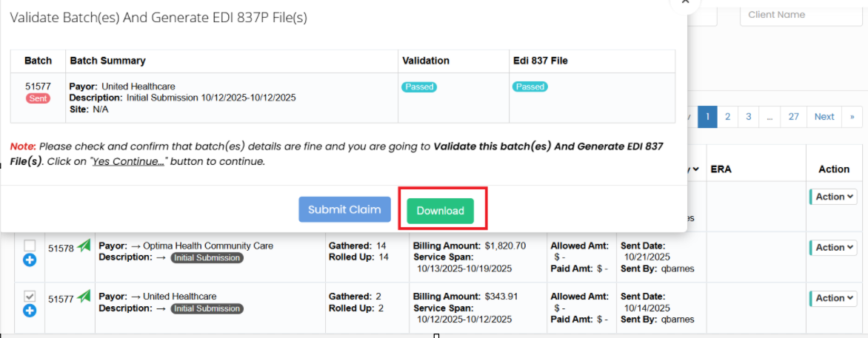Open Action dropdown in the first row
Viewport: 868px width, 338px height.
point(833,197)
